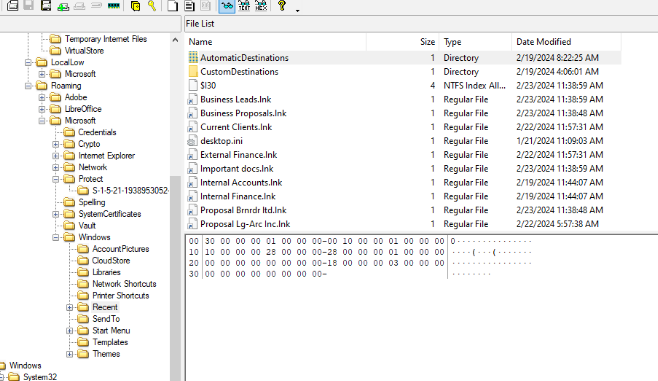Open the toolbar options dropdown arrow
Image resolution: width=658 pixels, height=381 pixels.
click(x=298, y=10)
